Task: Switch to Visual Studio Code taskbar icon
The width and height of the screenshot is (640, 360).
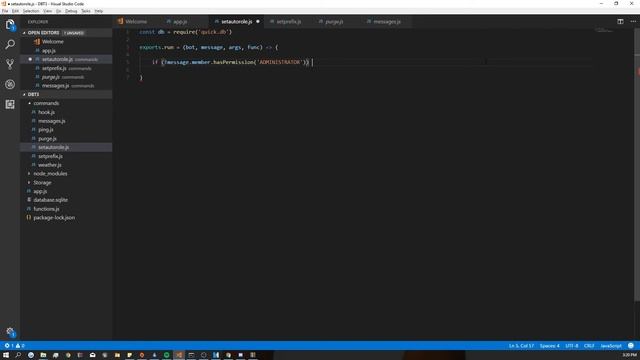Action: pyautogui.click(x=179, y=355)
